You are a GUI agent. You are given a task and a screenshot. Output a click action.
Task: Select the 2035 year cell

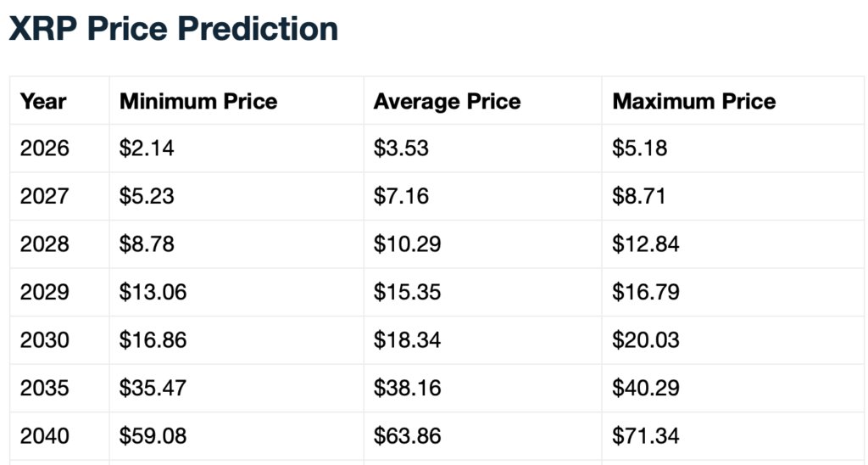point(45,389)
